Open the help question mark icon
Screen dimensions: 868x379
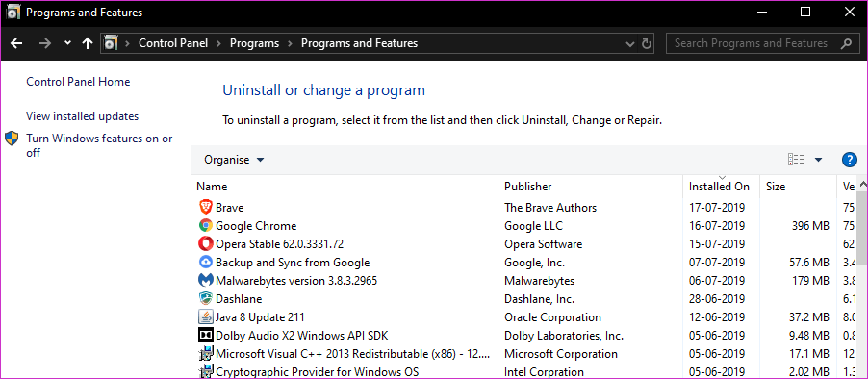click(849, 160)
